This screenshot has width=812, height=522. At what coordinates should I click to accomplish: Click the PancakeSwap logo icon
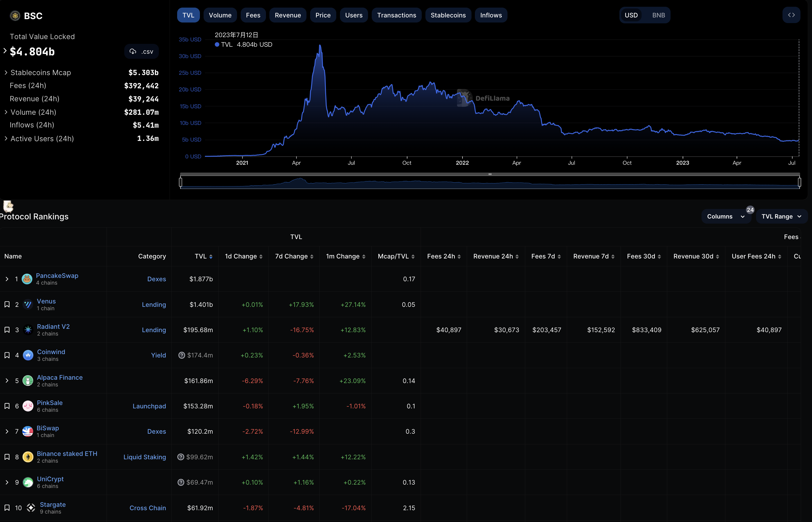coord(27,279)
